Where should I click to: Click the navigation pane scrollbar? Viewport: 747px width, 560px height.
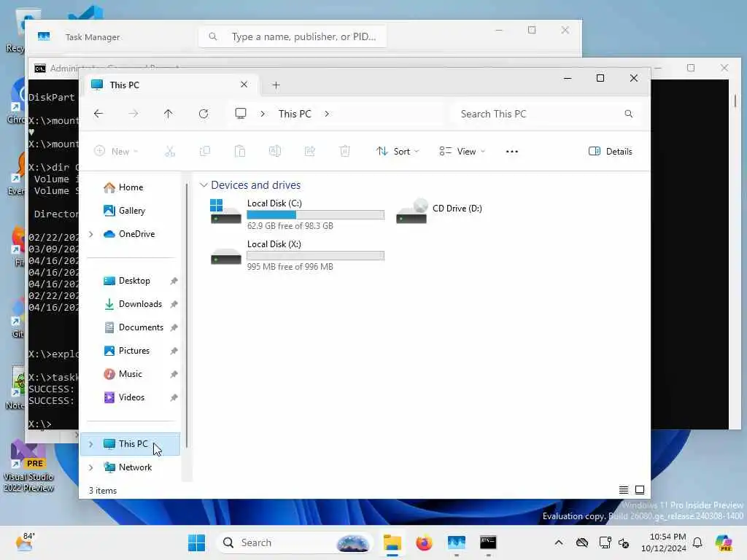tap(187, 314)
